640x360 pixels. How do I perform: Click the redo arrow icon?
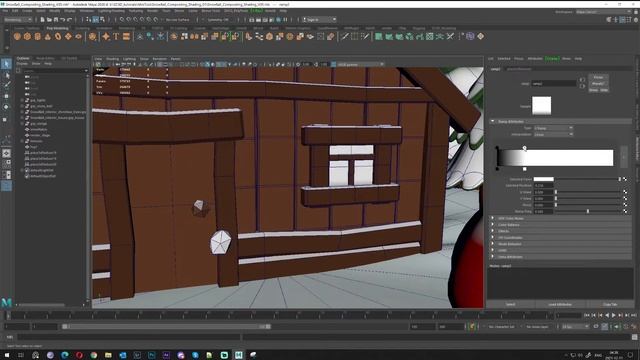70,20
